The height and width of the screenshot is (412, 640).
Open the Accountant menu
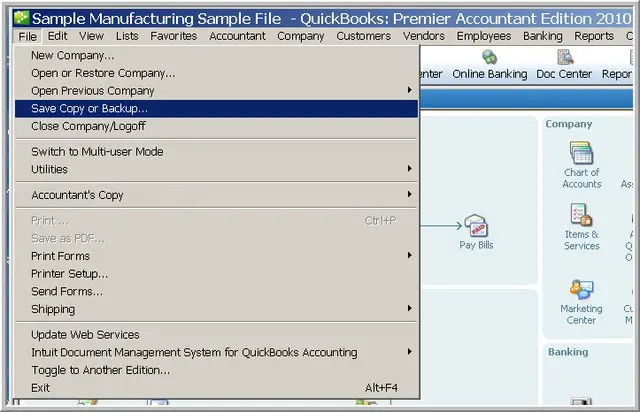(x=237, y=36)
